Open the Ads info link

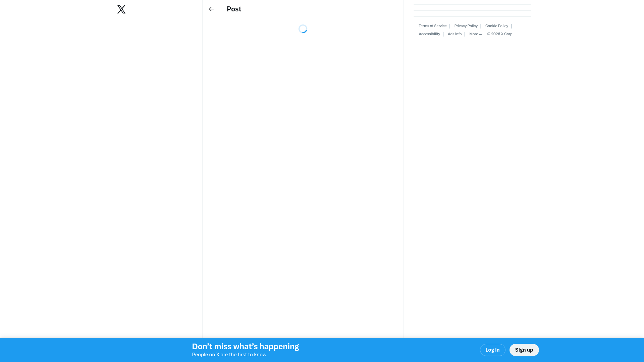click(454, 34)
